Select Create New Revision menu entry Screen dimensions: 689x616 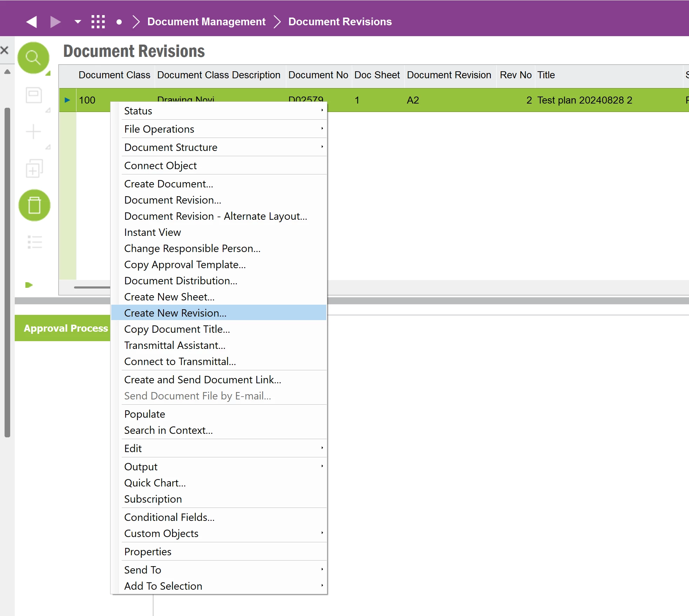click(175, 313)
